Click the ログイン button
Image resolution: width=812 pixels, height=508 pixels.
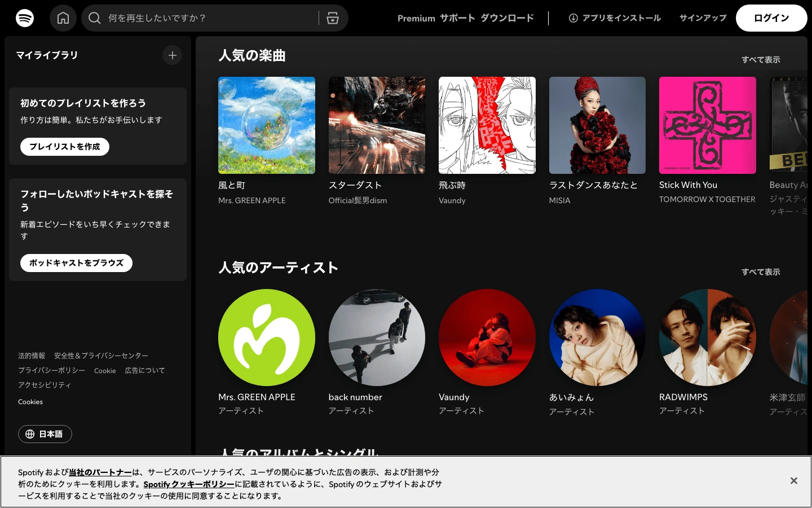click(x=771, y=18)
